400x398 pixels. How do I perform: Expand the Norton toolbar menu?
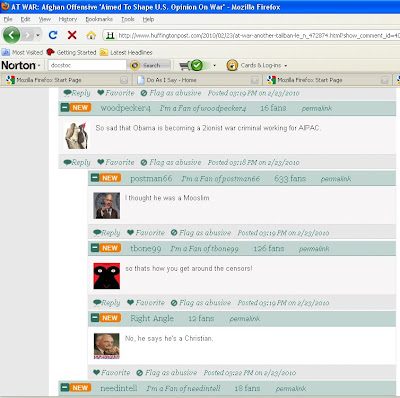point(21,65)
